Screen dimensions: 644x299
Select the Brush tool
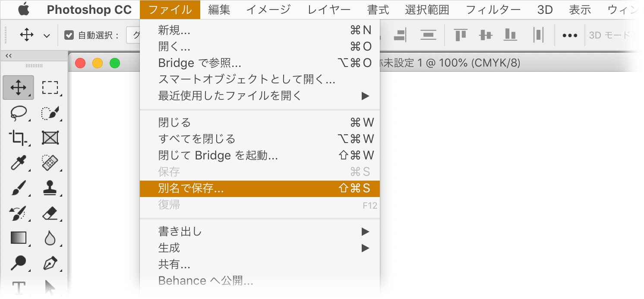18,188
